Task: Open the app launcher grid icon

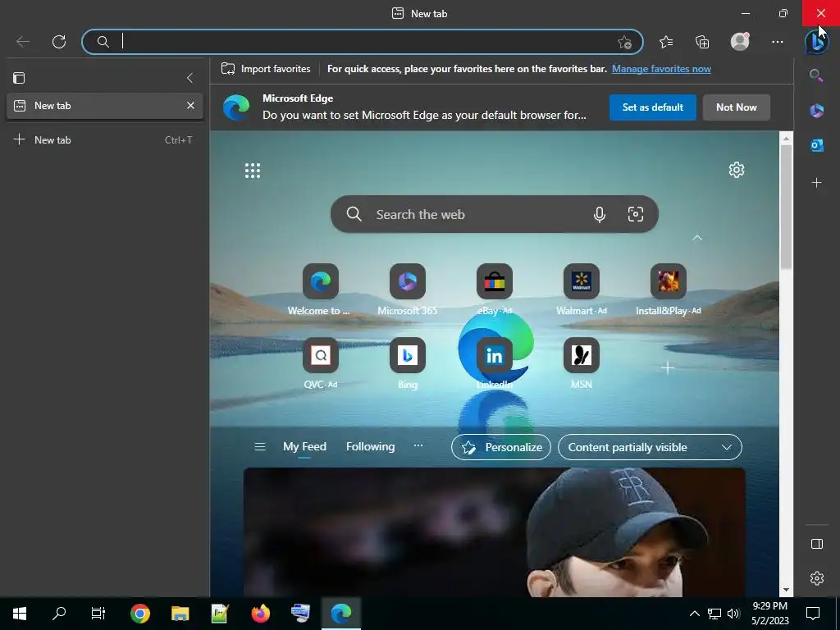Action: tap(253, 171)
